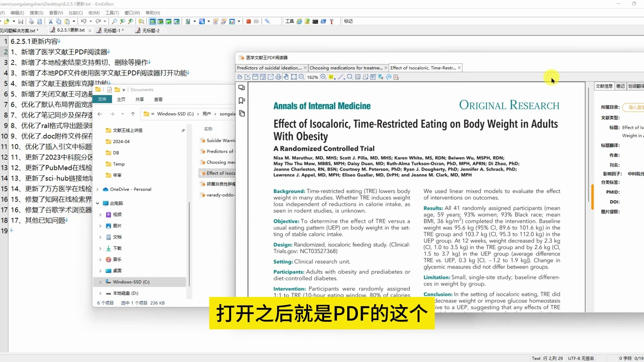Open the 工具(T) menu

112,13
